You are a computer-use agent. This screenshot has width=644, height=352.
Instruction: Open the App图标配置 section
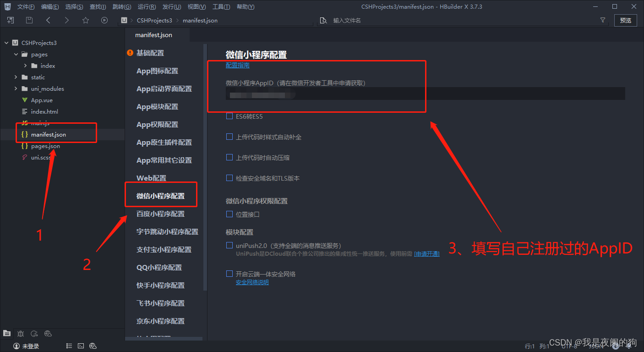click(158, 71)
